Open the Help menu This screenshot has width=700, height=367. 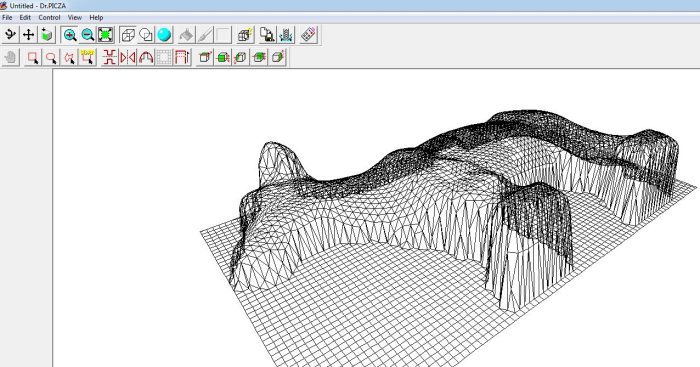[96, 17]
